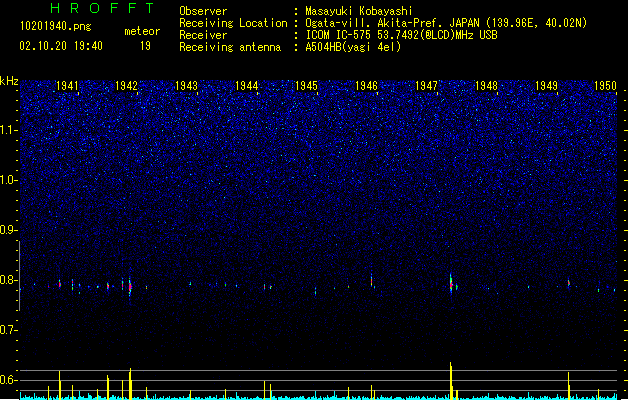Click the meteor count value 19
This screenshot has height=400, width=629.
[145, 46]
